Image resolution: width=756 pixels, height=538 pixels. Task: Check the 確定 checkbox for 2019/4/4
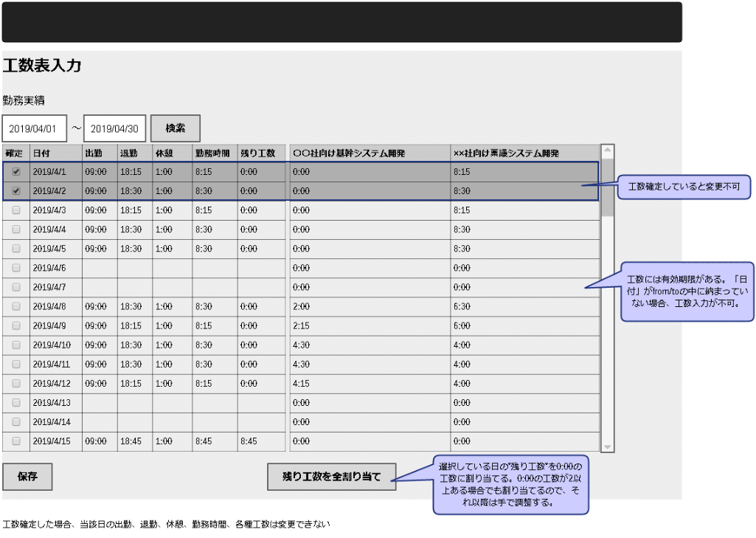[x=16, y=230]
